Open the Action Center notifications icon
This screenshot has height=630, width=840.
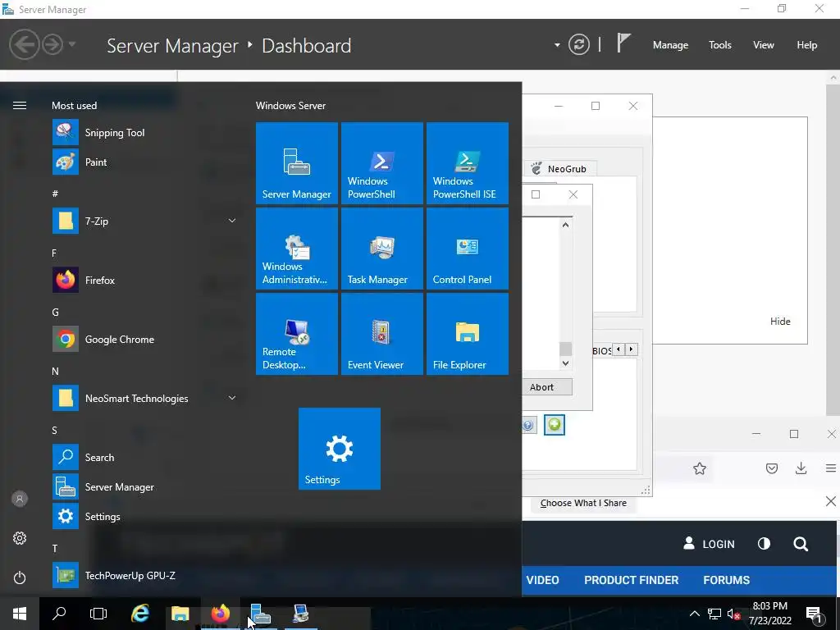point(814,614)
